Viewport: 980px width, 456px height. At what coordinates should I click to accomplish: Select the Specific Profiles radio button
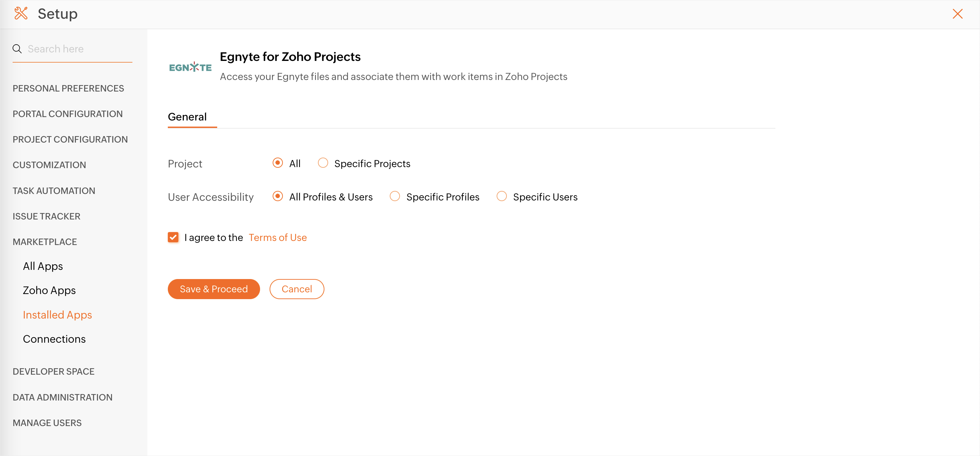(395, 197)
